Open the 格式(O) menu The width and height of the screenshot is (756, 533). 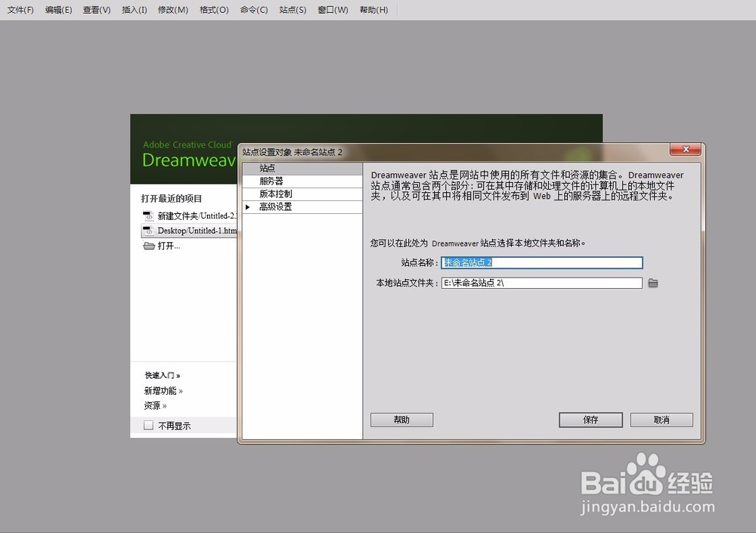pos(214,10)
